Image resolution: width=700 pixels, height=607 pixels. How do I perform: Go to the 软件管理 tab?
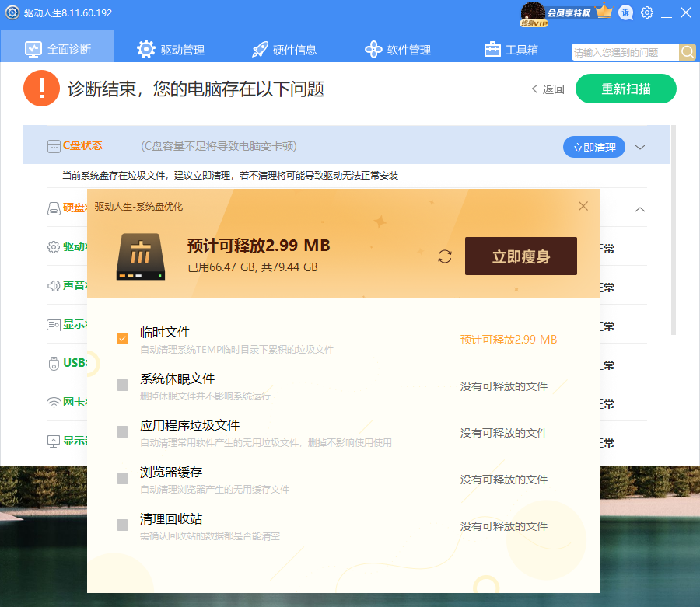point(397,49)
